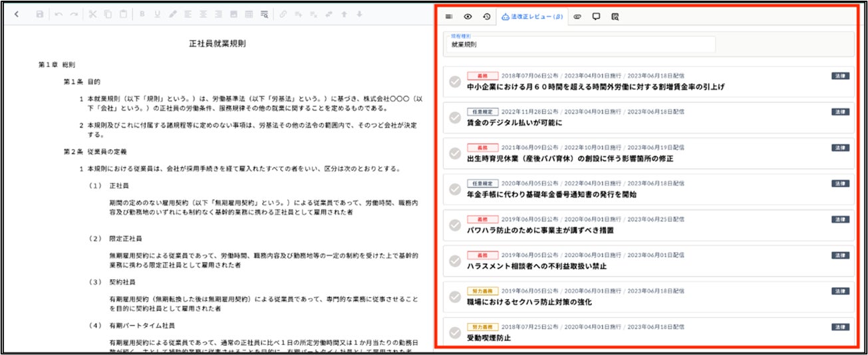Open 中小企業における月60時間を超える時間外労働 title
The width and height of the screenshot is (868, 355).
[596, 87]
